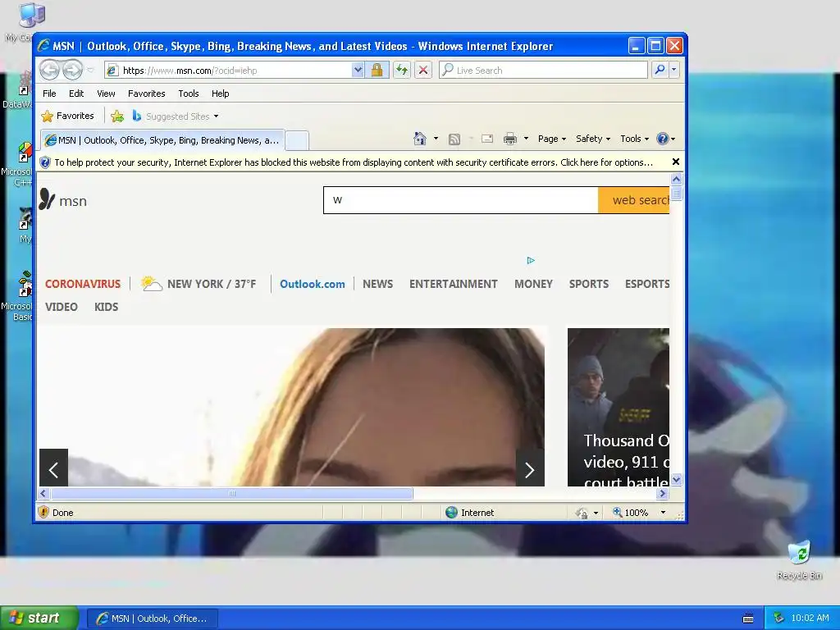Click next slide arrow on carousel
This screenshot has height=630, width=840.
(x=530, y=468)
